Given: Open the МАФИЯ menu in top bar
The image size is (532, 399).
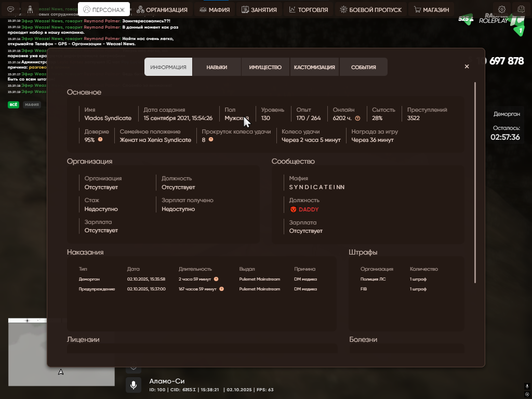Looking at the screenshot, I should click(215, 9).
